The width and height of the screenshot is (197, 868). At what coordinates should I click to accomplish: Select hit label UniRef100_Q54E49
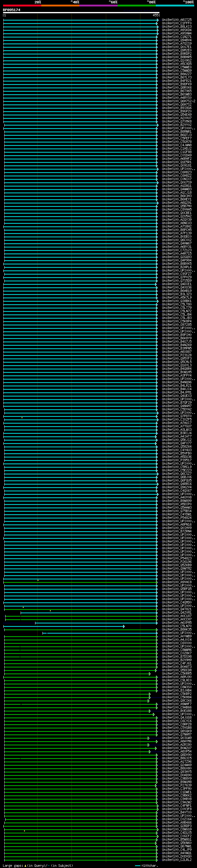point(177,115)
